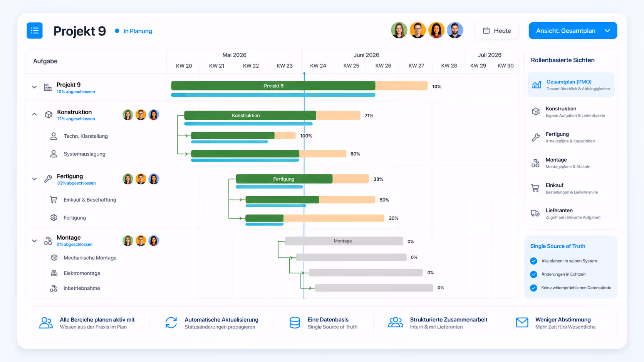Click the grey Montage Gantt bar
644x362 pixels.
pos(344,241)
